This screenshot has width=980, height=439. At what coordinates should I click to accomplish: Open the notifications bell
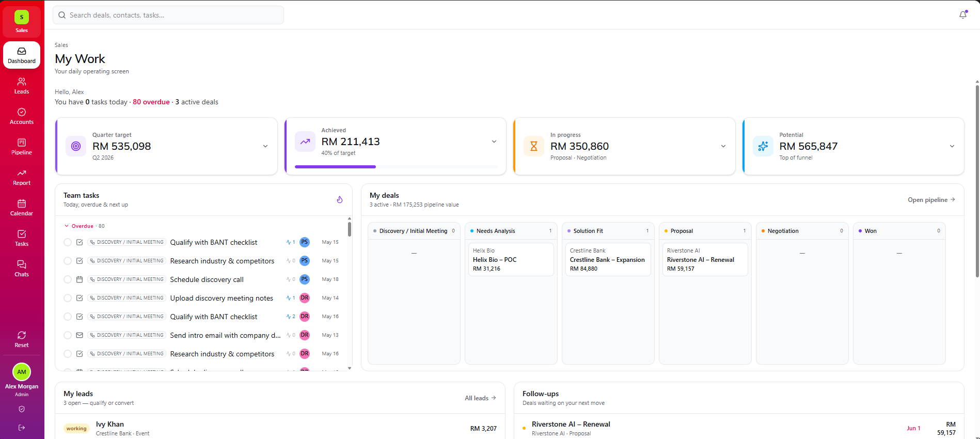pyautogui.click(x=963, y=15)
